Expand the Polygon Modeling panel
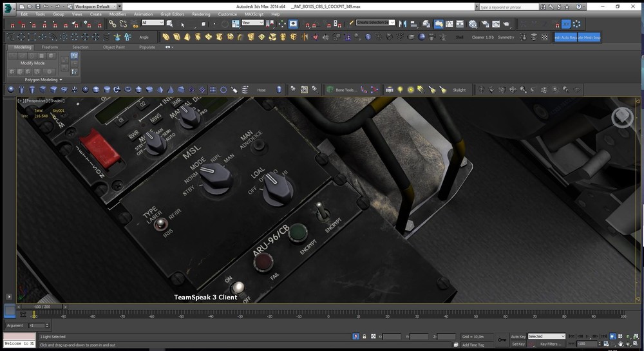The width and height of the screenshot is (644, 351). click(x=43, y=80)
